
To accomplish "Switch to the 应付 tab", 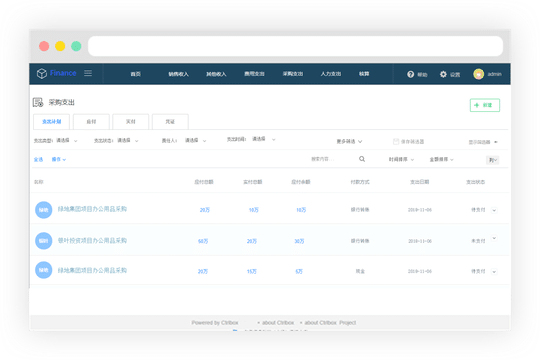I will click(x=91, y=122).
